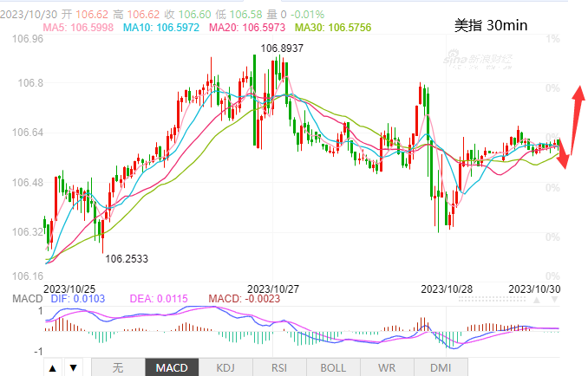Show the DMI indicator

[441, 367]
